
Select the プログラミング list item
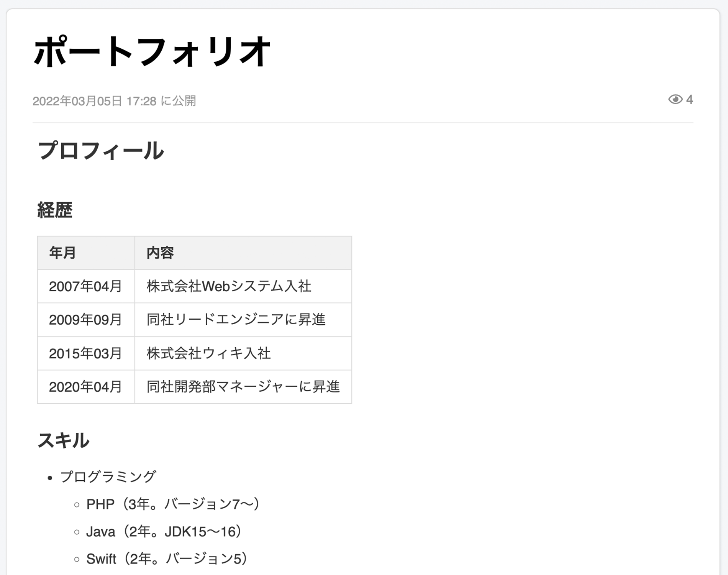point(108,476)
